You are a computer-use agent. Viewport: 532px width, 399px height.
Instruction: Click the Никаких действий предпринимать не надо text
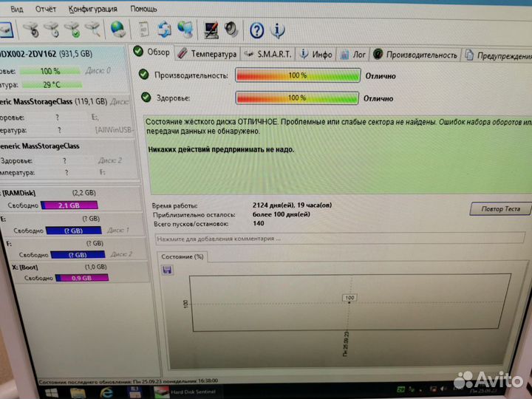pos(221,149)
